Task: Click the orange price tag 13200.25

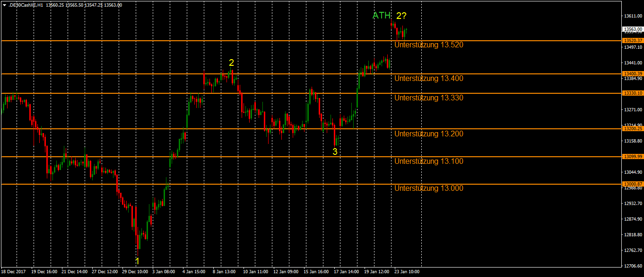Action: (632, 129)
